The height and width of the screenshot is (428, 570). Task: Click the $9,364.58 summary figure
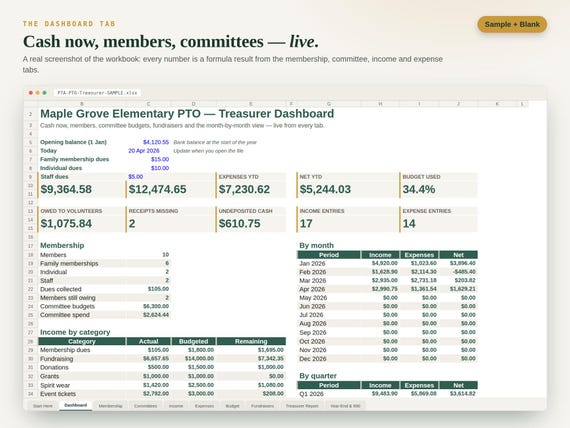pyautogui.click(x=66, y=189)
